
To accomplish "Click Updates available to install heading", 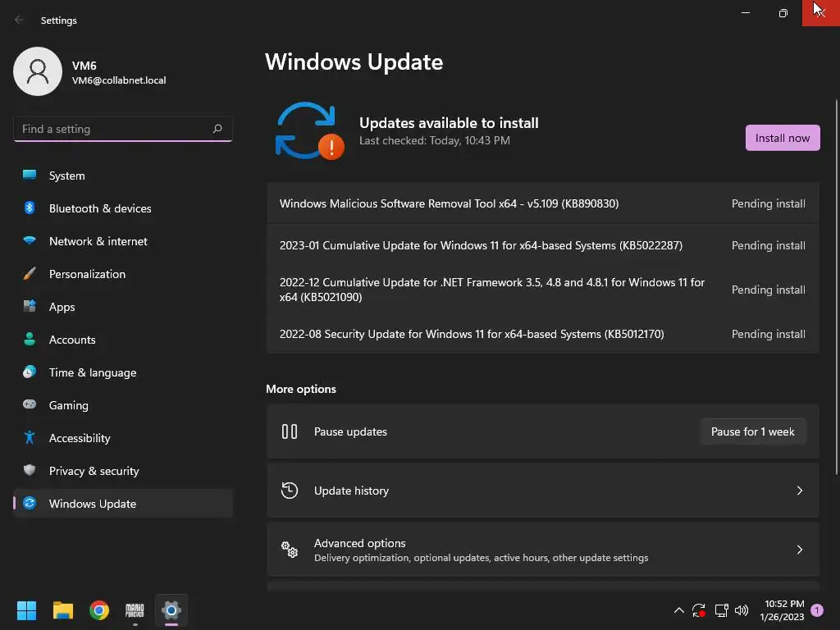I will point(449,123).
